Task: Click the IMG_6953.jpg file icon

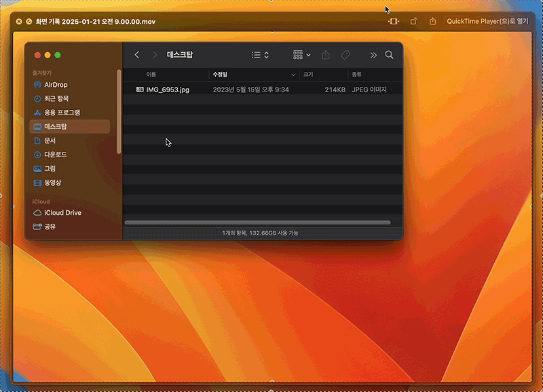Action: click(x=140, y=90)
